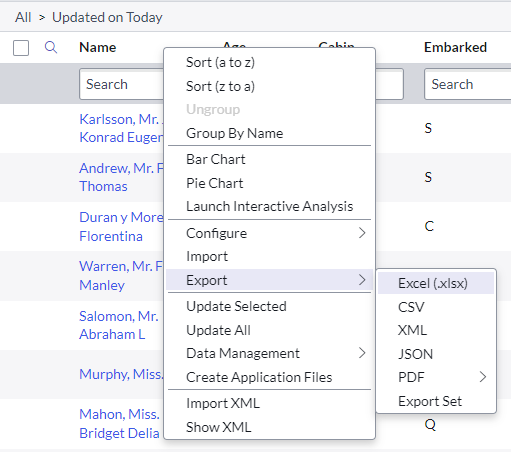The image size is (511, 452).
Task: Click the Updated on Today breadcrumb
Action: pyautogui.click(x=107, y=17)
